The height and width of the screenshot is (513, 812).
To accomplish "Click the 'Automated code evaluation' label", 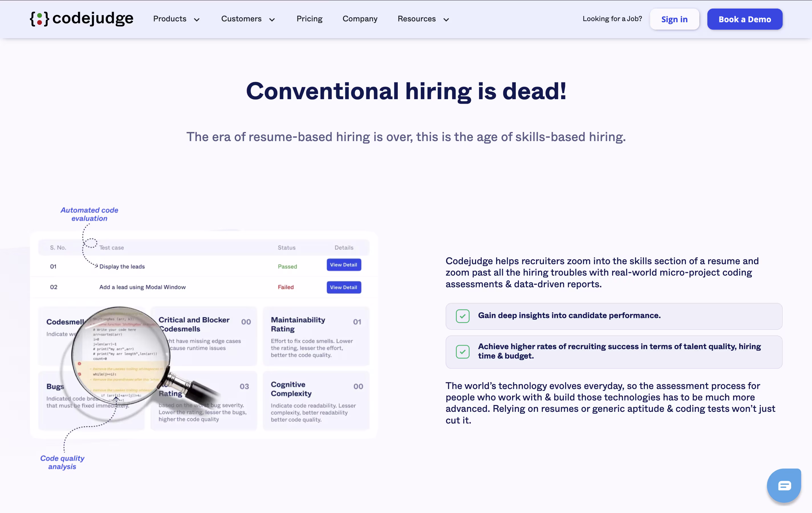I will [89, 214].
